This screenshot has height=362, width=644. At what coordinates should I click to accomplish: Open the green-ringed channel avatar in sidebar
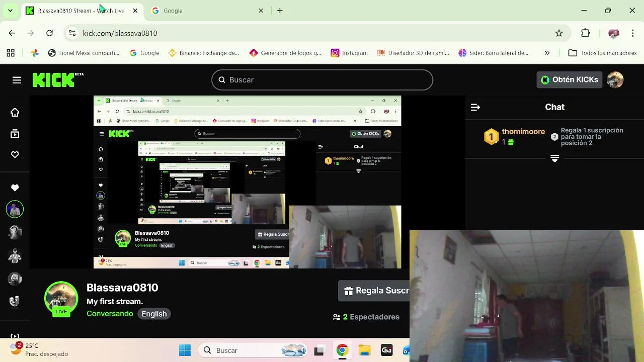15,209
